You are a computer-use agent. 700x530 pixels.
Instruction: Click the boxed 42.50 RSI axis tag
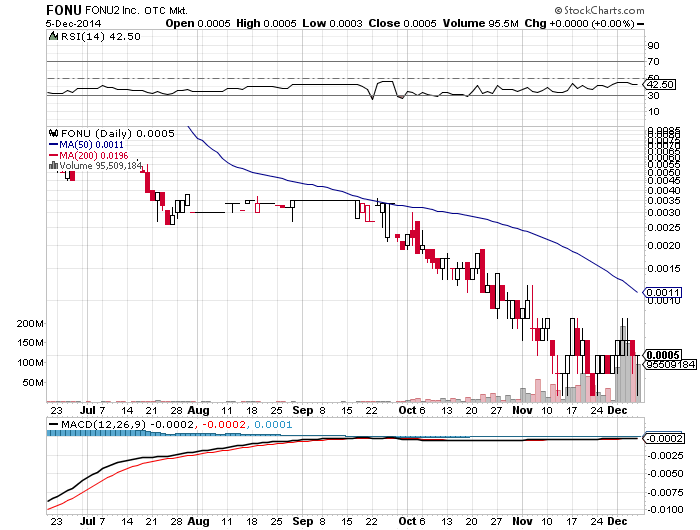click(x=661, y=84)
